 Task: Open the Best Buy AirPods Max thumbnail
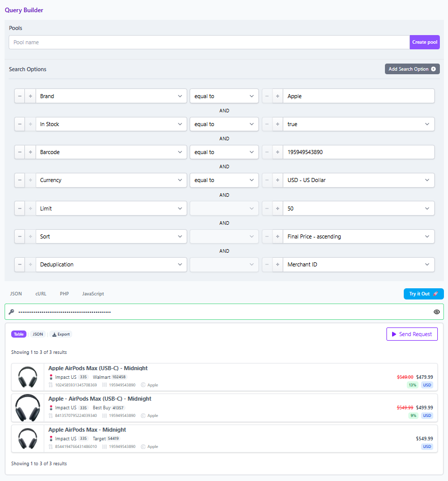[28, 408]
